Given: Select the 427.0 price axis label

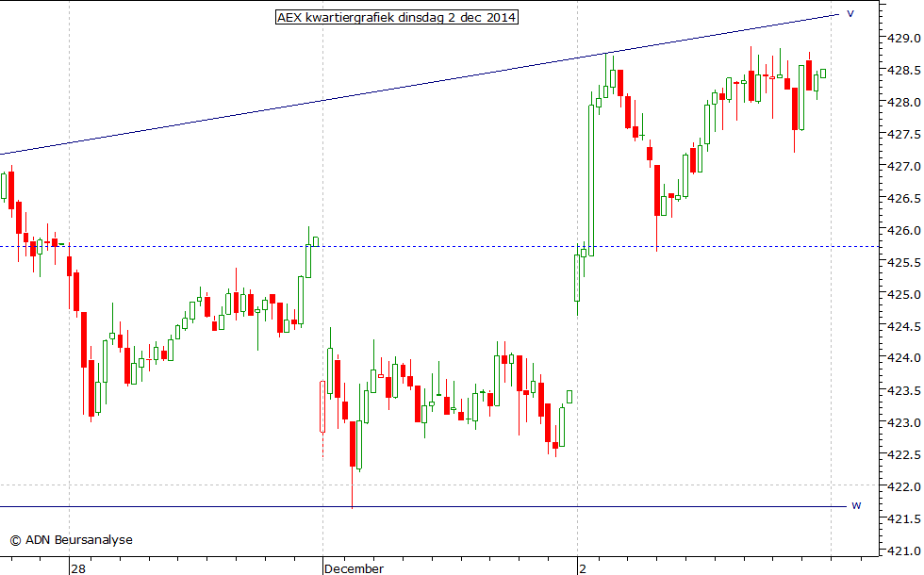Looking at the screenshot, I should pyautogui.click(x=904, y=167).
